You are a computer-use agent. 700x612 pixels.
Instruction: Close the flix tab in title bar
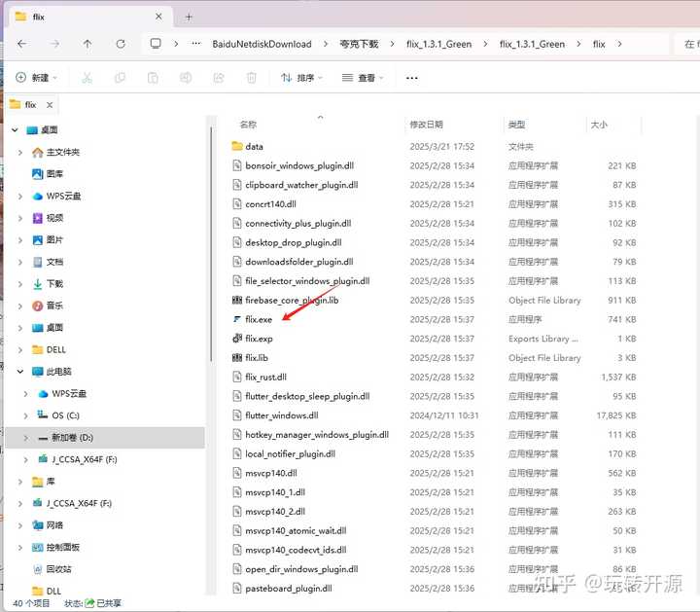coord(158,17)
